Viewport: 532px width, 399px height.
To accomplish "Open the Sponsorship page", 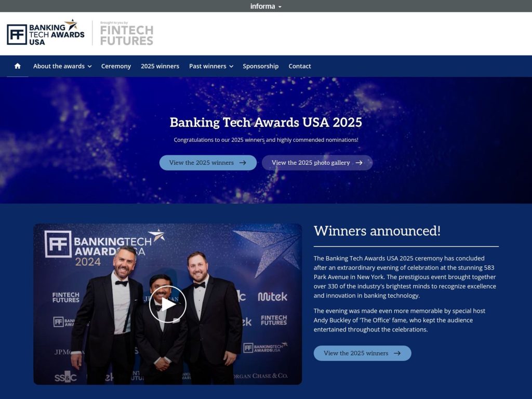I will tap(260, 66).
